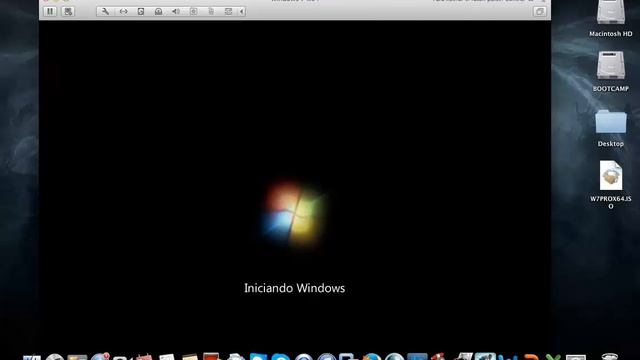Click the camera device icon after the speaker
Screen dimensions: 640x360
click(193, 11)
